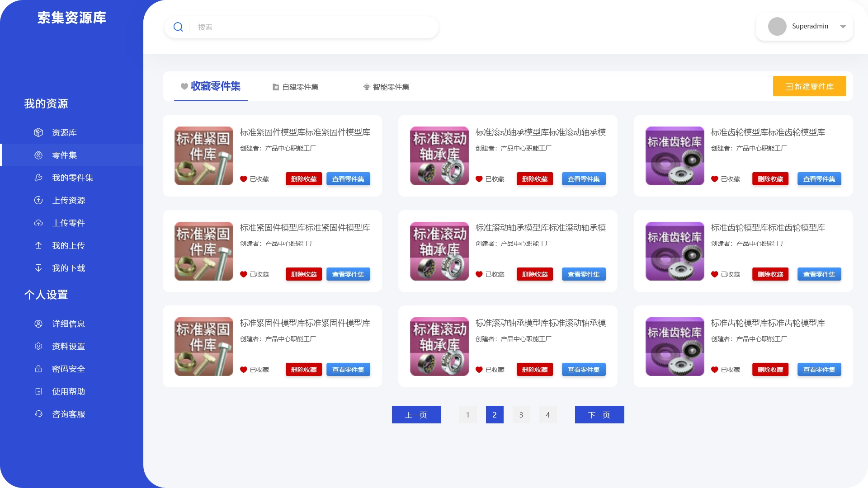Viewport: 868px width, 488px height.
Task: Focus the 搜索 search input field
Action: 302,27
